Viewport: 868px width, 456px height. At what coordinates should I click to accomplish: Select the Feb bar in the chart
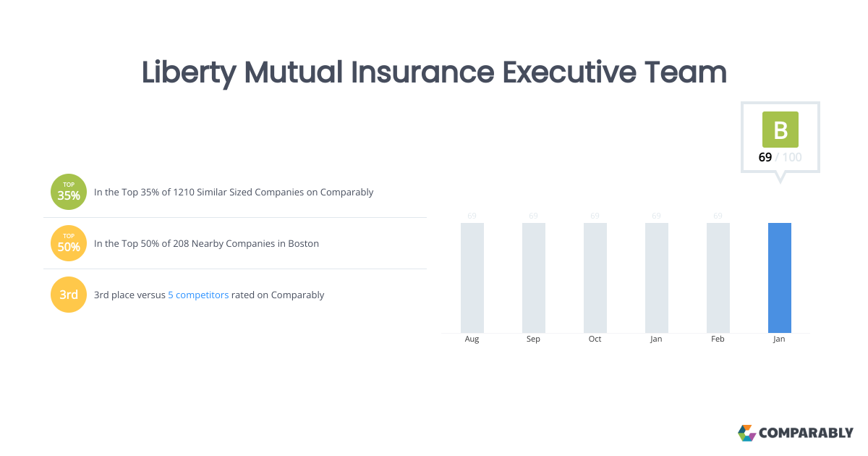coord(718,277)
